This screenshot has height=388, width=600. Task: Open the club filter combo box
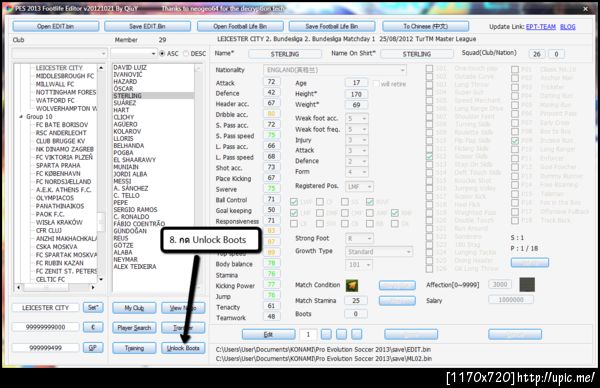59,54
